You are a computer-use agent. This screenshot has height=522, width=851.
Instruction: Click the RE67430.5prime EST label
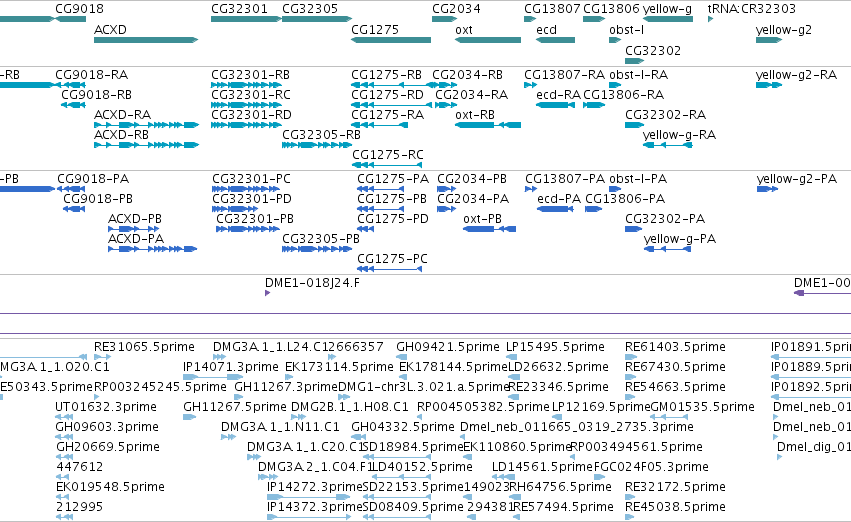pyautogui.click(x=675, y=367)
